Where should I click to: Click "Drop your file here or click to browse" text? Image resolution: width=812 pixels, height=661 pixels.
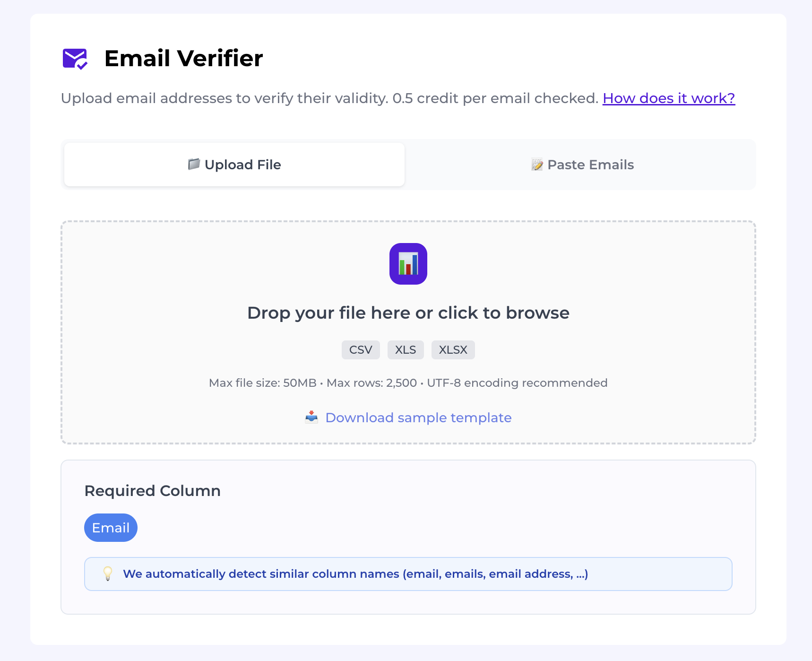(x=408, y=313)
